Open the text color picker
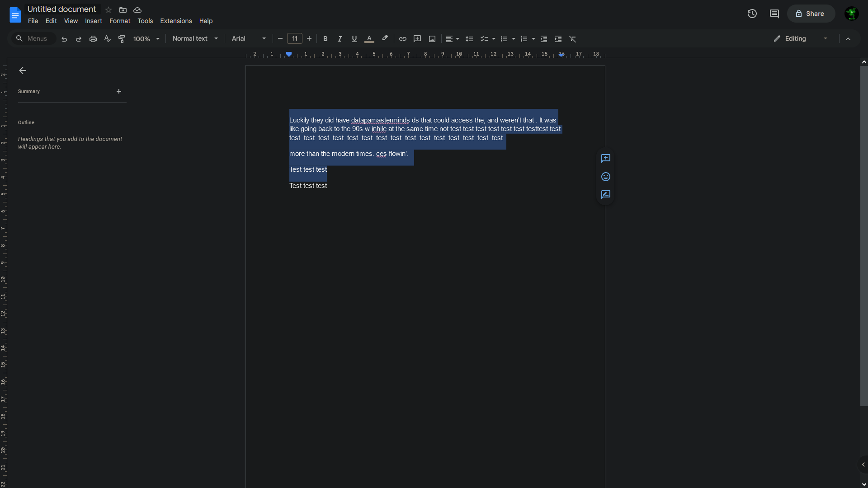 click(x=369, y=39)
